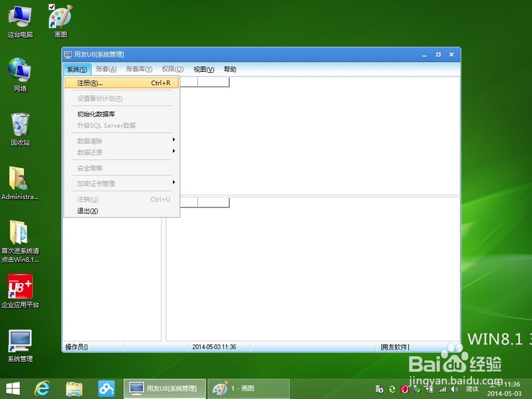Screen dimensions: 532x399
Task: Select the Administrator folder on desktop
Action: (x=20, y=183)
